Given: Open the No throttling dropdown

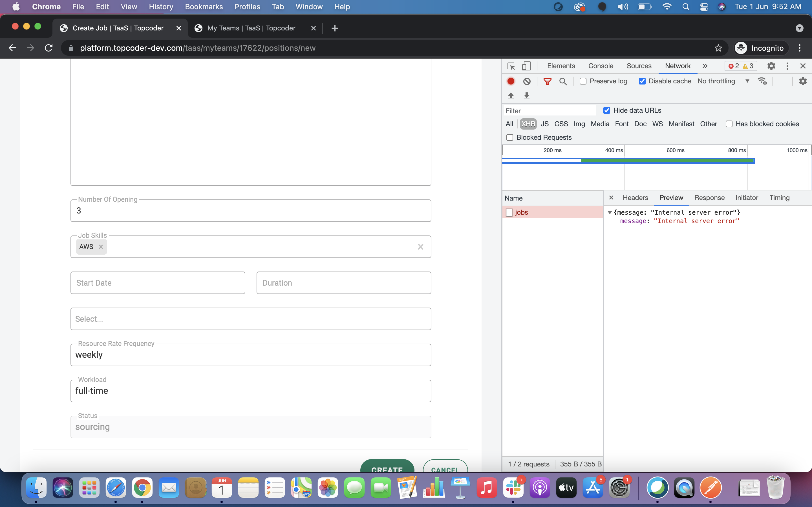Looking at the screenshot, I should coord(723,81).
